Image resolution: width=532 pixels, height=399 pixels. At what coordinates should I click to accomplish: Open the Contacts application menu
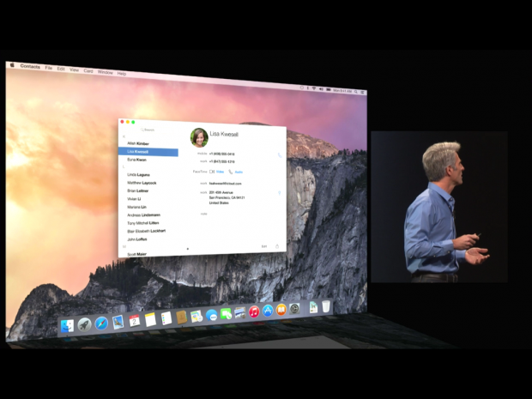[30, 67]
